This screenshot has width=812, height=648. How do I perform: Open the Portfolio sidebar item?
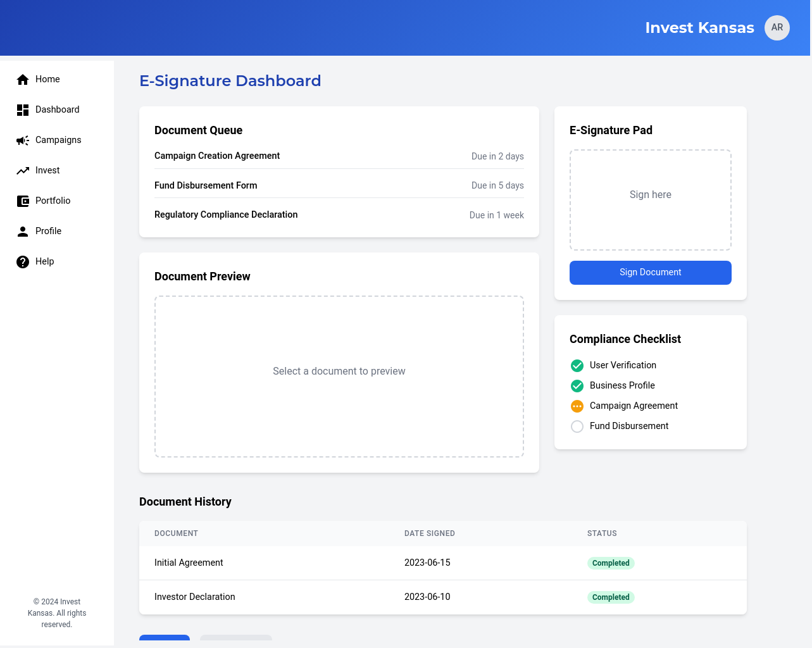coord(53,201)
